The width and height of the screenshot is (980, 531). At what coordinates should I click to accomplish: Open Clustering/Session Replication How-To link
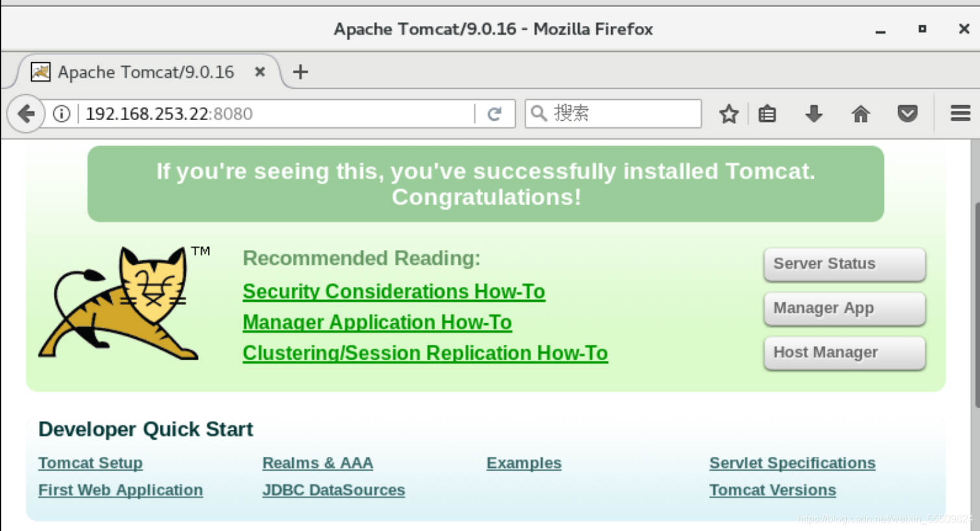click(425, 353)
